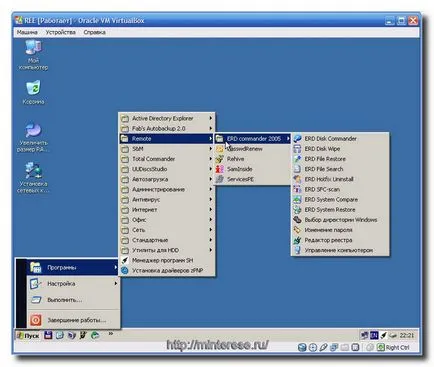434x367 pixels.
Task: Click the VirtualBox optical disc status icon
Action: tap(313, 347)
